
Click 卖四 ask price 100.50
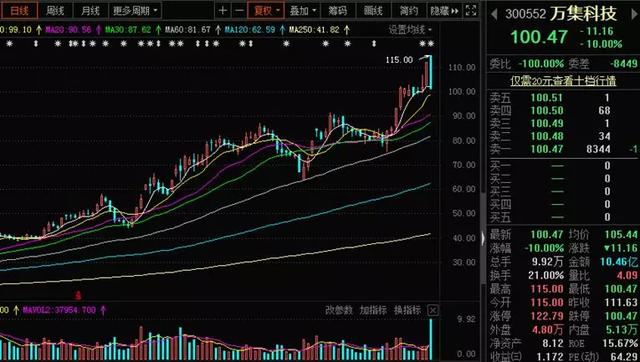(x=547, y=111)
